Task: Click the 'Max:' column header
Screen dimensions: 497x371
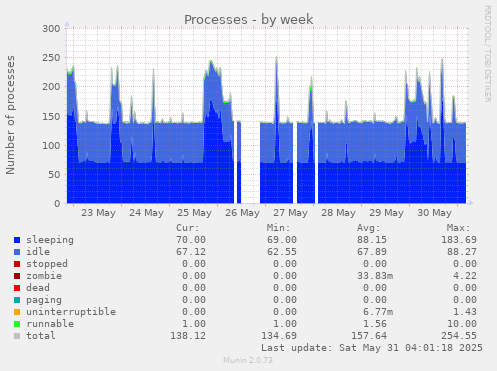Action: point(459,228)
